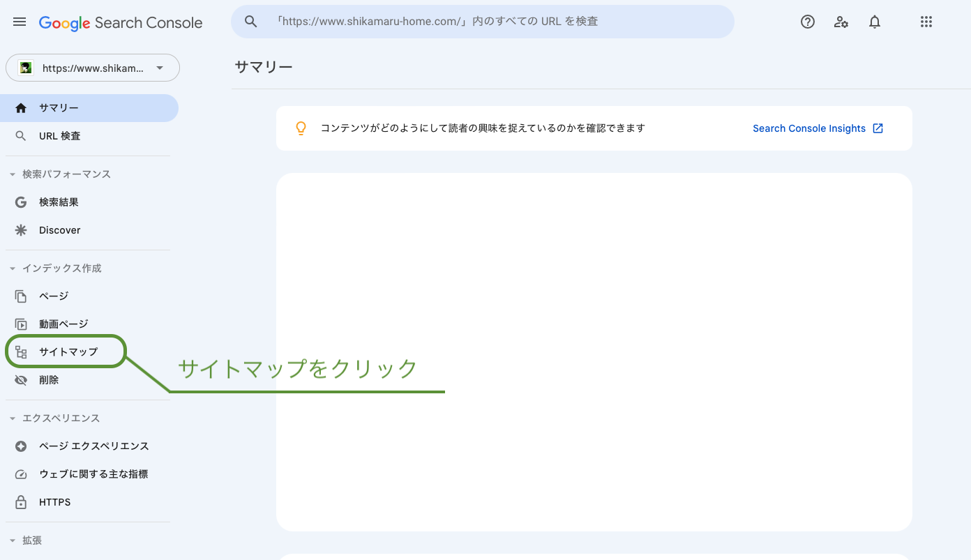Collapse the 拡張 section
Image resolution: width=971 pixels, height=560 pixels.
tap(13, 540)
